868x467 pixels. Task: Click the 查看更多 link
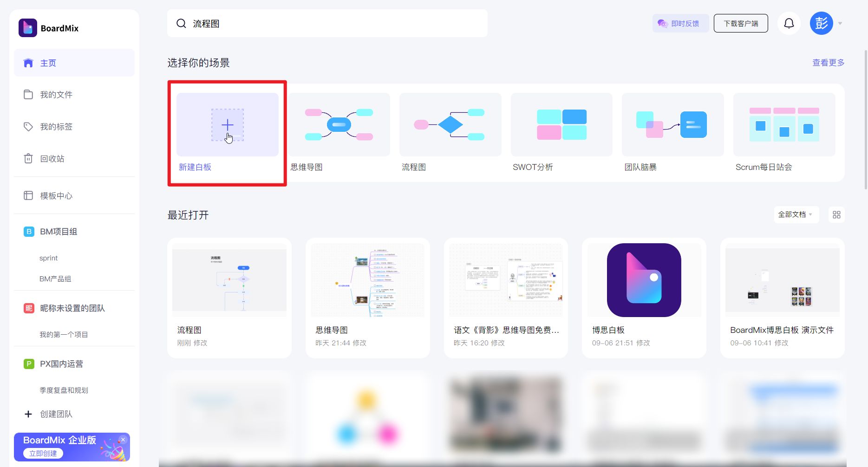point(828,62)
